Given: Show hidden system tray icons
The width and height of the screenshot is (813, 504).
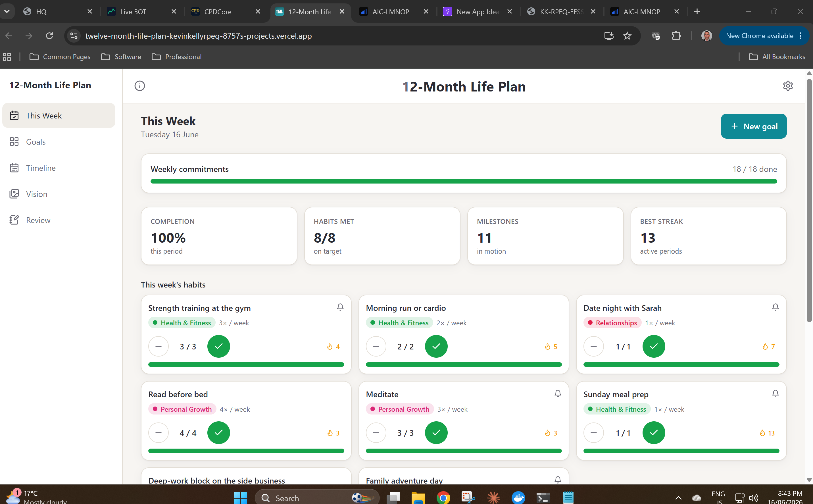Looking at the screenshot, I should tap(678, 498).
